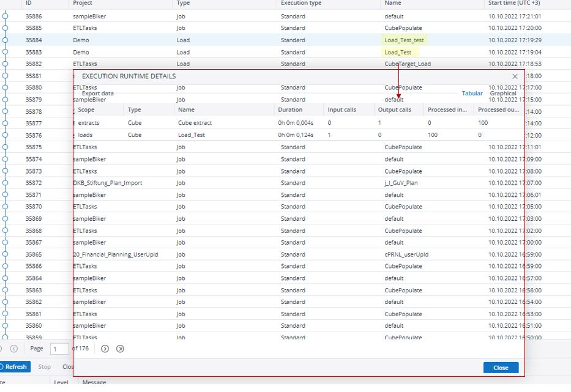
Task: Sort executions by Start time column
Action: point(513,4)
